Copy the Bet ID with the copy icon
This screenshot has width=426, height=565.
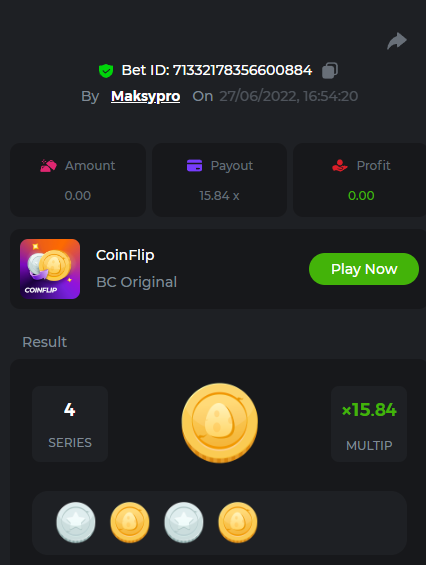click(x=330, y=70)
